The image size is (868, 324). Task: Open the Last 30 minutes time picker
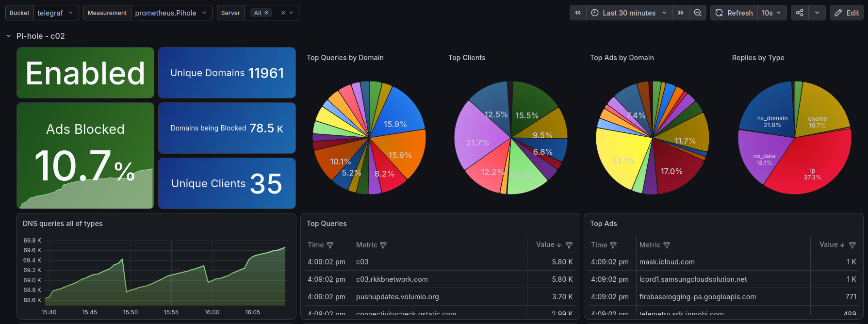pos(629,13)
